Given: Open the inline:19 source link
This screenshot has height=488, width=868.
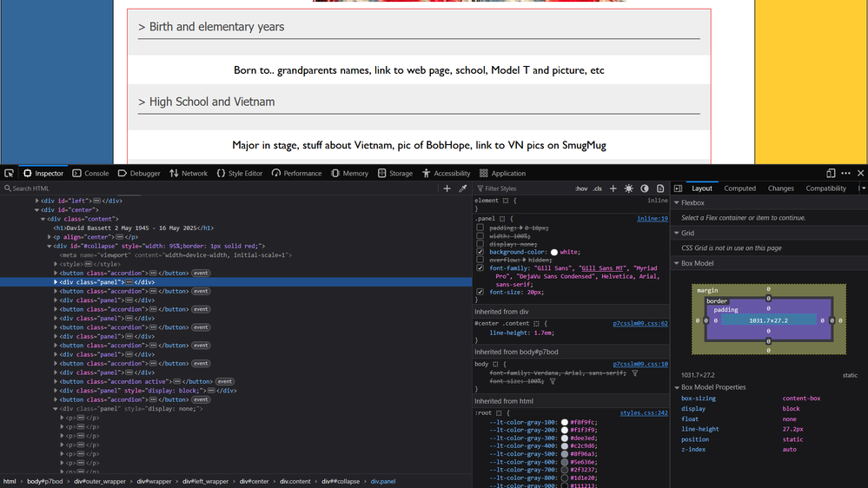Looking at the screenshot, I should (x=652, y=219).
